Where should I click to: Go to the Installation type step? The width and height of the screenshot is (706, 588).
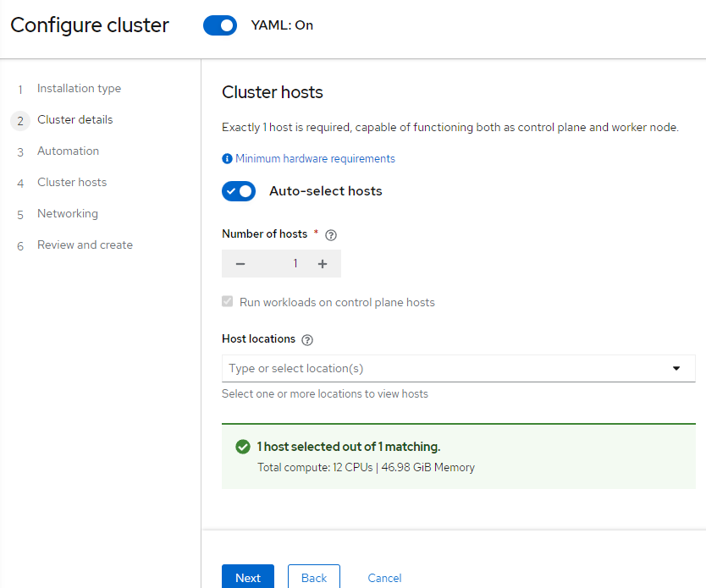(x=79, y=89)
